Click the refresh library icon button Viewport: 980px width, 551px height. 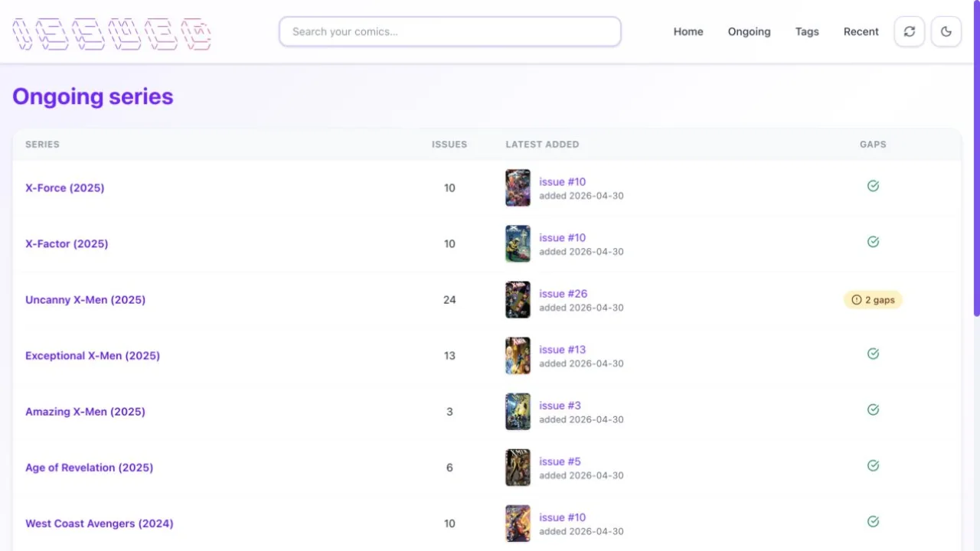pyautogui.click(x=910, y=31)
